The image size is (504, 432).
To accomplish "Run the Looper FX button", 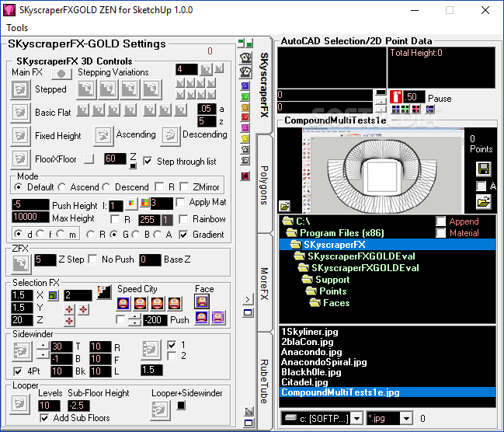I will (20, 404).
